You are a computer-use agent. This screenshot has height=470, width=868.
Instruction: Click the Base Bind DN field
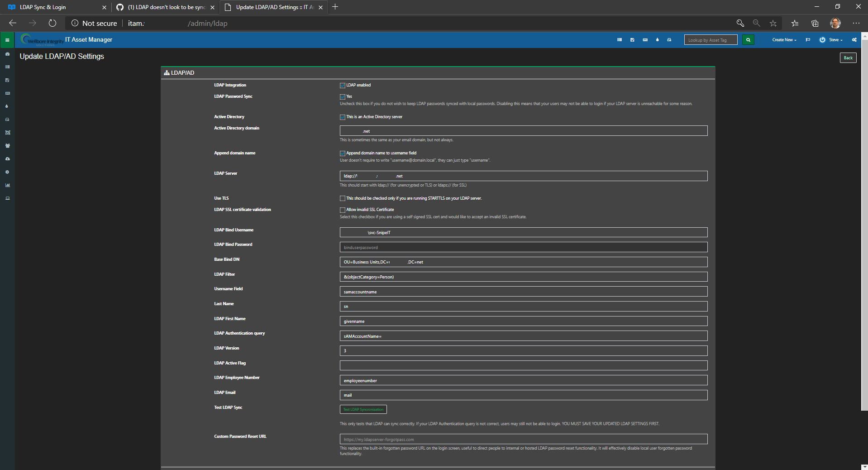[524, 262]
